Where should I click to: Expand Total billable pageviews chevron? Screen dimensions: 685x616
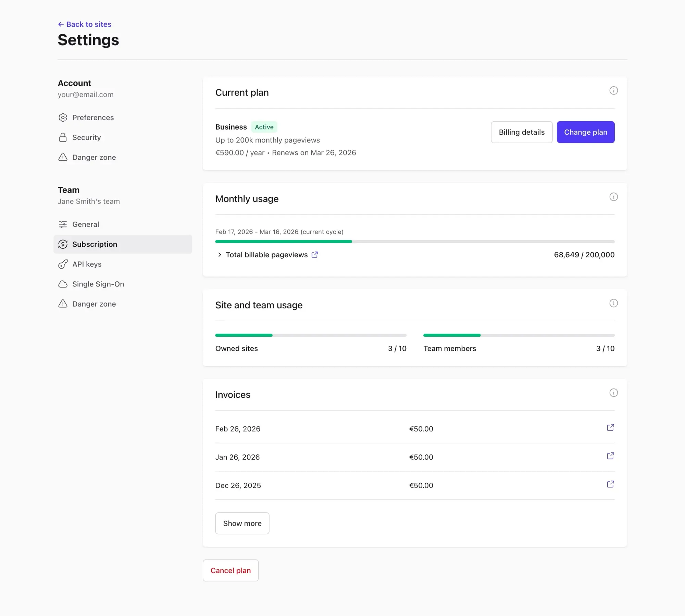[220, 255]
